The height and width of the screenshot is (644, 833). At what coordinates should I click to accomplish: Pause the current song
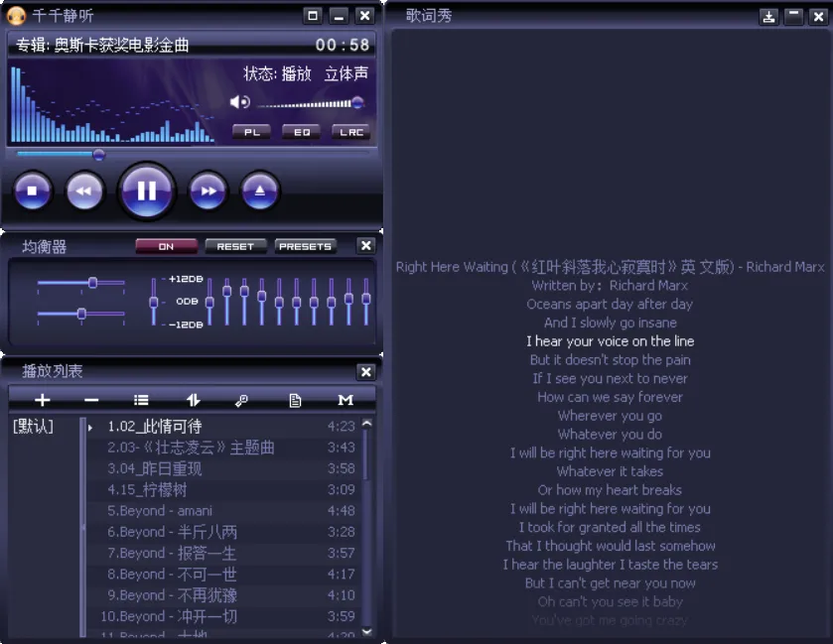coord(147,191)
